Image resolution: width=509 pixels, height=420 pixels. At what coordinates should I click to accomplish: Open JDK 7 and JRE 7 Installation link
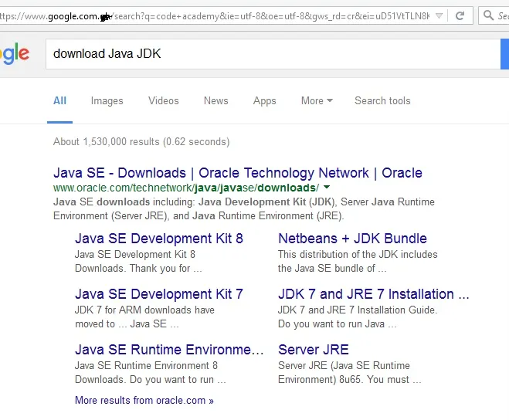(374, 294)
